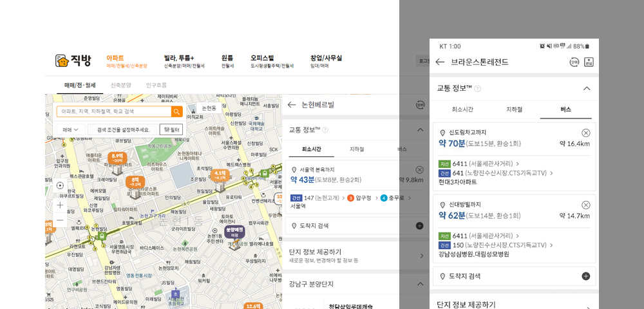Add destination plus icon on mobile screen
Viewport: 644px width, 309px height.
coord(586,276)
